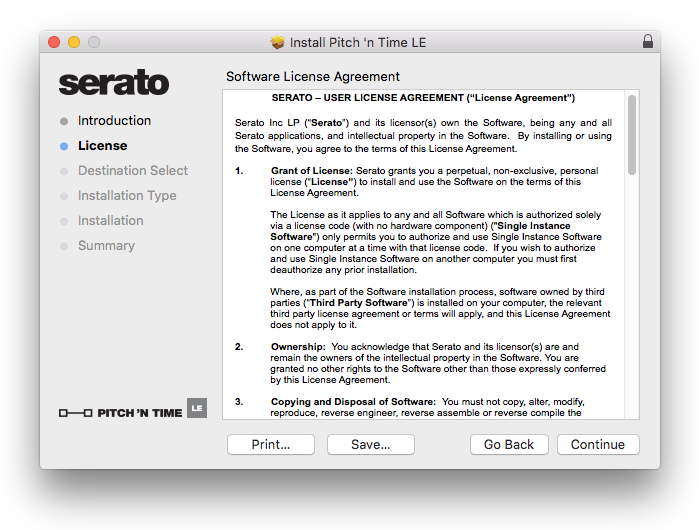Click the Serato logo
The image size is (699, 530).
[x=114, y=83]
